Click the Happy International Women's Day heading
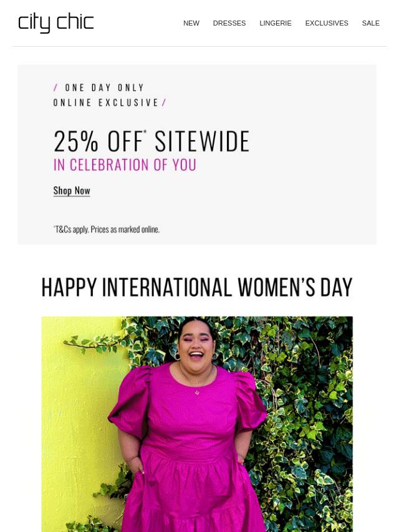The height and width of the screenshot is (532, 399). click(197, 287)
